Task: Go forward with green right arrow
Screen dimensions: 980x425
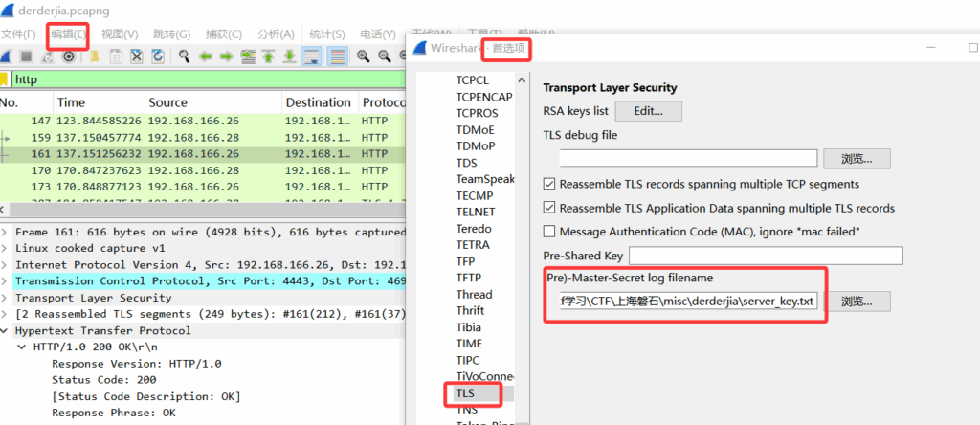Action: click(226, 57)
